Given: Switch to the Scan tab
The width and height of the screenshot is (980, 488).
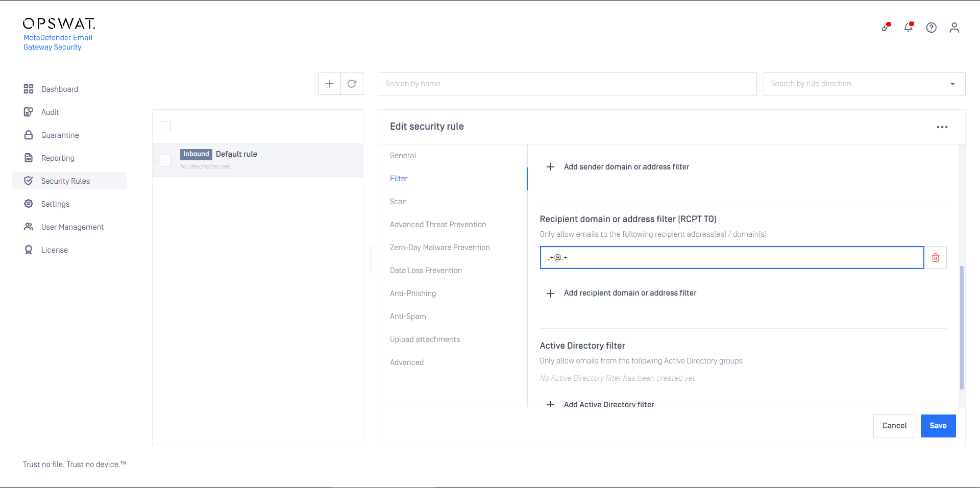Looking at the screenshot, I should (x=398, y=202).
